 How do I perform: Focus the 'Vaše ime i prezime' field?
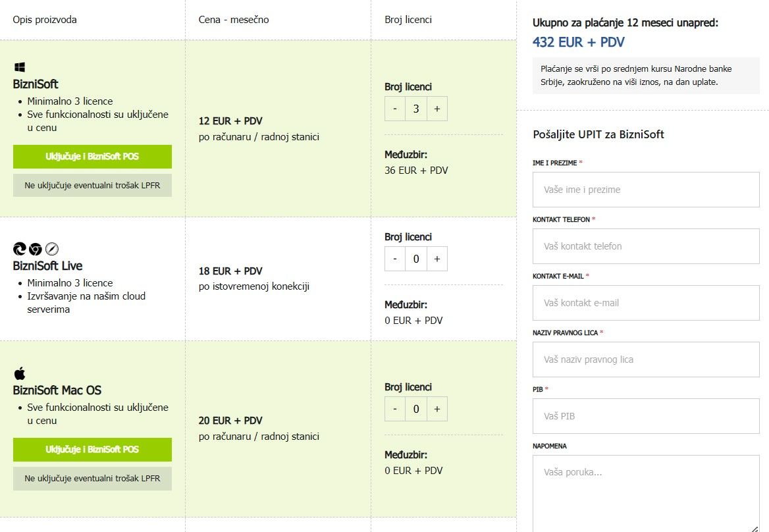click(x=645, y=190)
